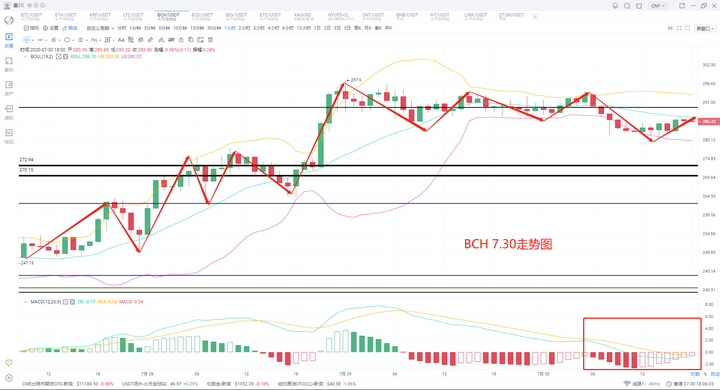Click the CME Bitcoin futures ticker
720x390 pixels.
(x=68, y=384)
